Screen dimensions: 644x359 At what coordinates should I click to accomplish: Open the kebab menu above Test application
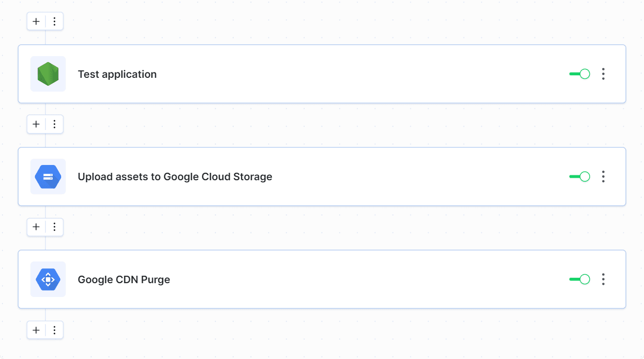[55, 21]
